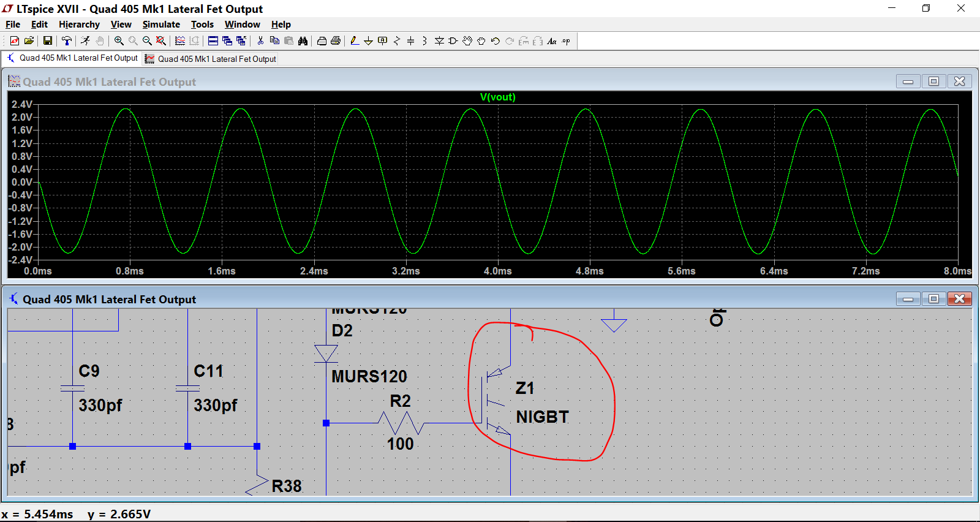Select the Draw Wire pencil tool
This screenshot has height=522, width=980.
[355, 41]
